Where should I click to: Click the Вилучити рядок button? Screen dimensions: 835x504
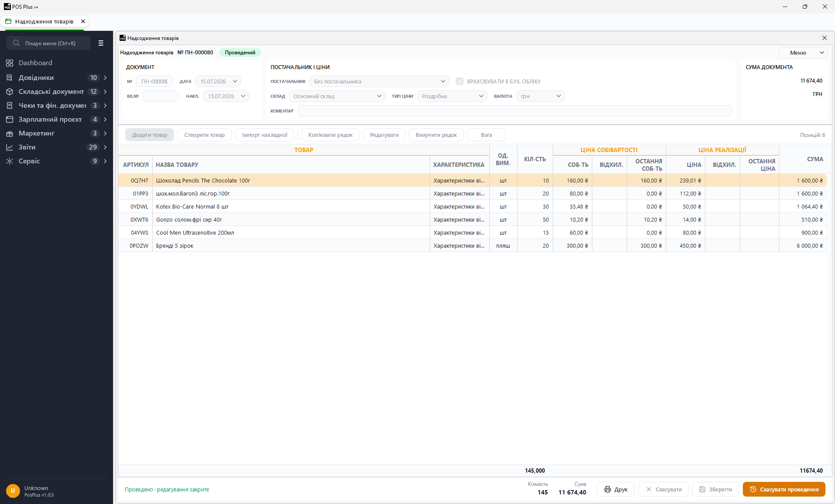click(436, 135)
